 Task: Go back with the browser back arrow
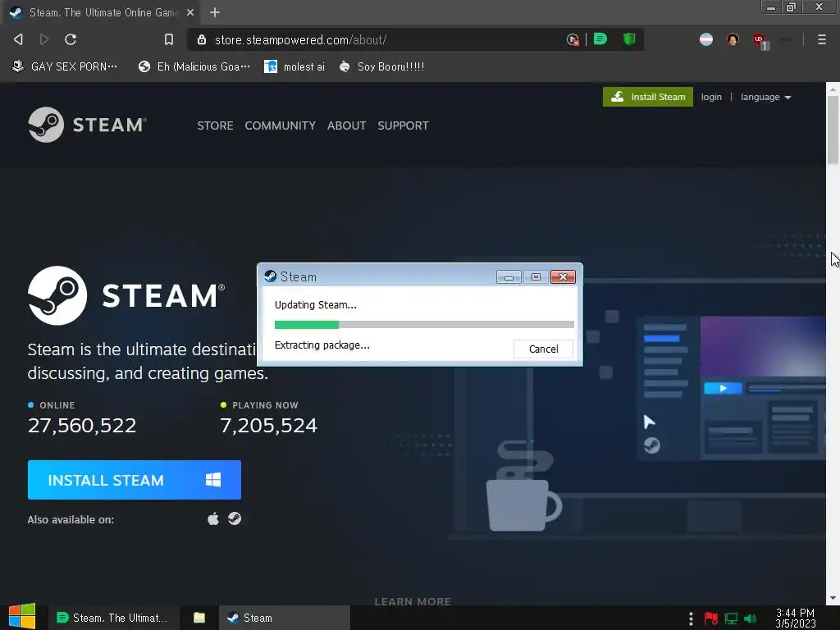pyautogui.click(x=18, y=39)
